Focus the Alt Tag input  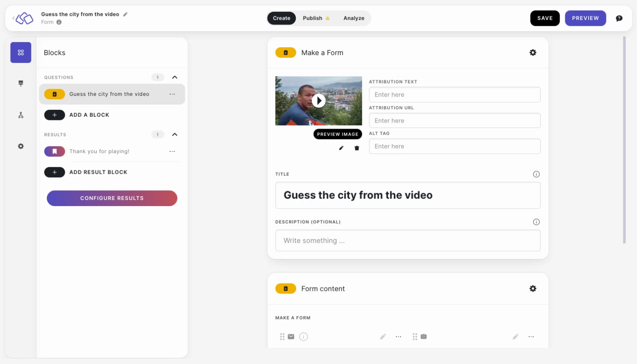(x=455, y=146)
